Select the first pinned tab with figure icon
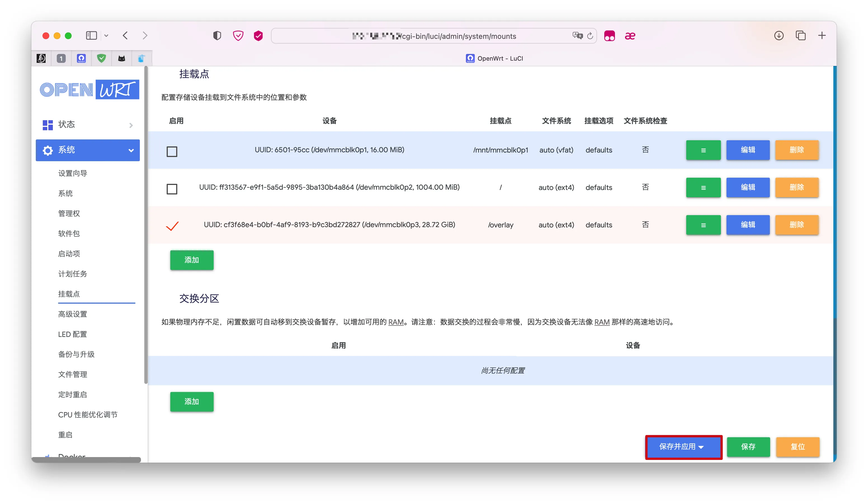 (x=41, y=58)
